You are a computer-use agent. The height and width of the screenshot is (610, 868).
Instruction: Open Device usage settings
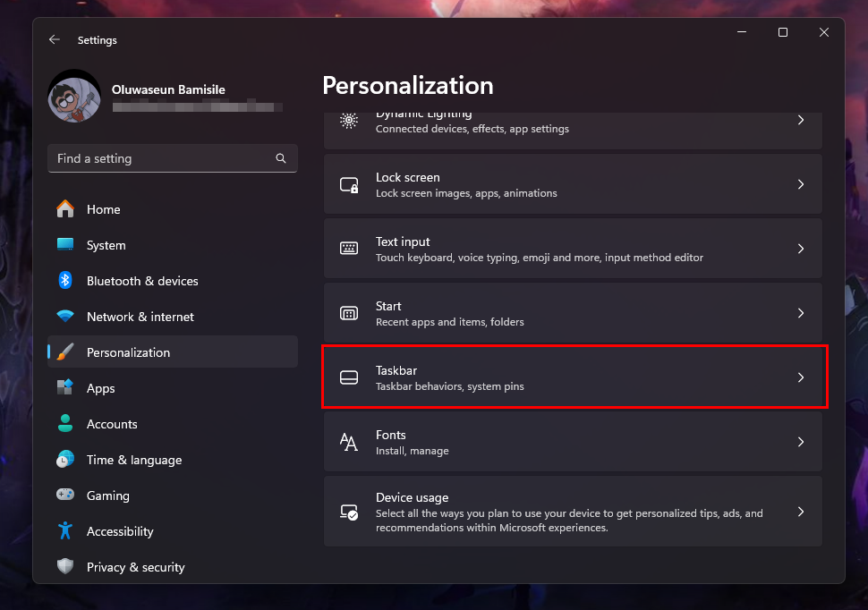point(573,512)
